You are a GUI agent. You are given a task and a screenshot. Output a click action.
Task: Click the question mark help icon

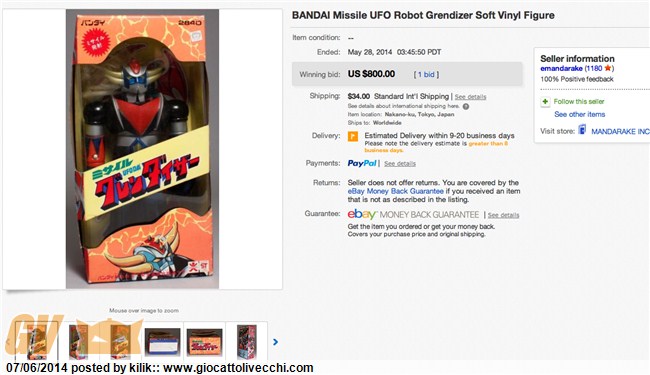[466, 106]
